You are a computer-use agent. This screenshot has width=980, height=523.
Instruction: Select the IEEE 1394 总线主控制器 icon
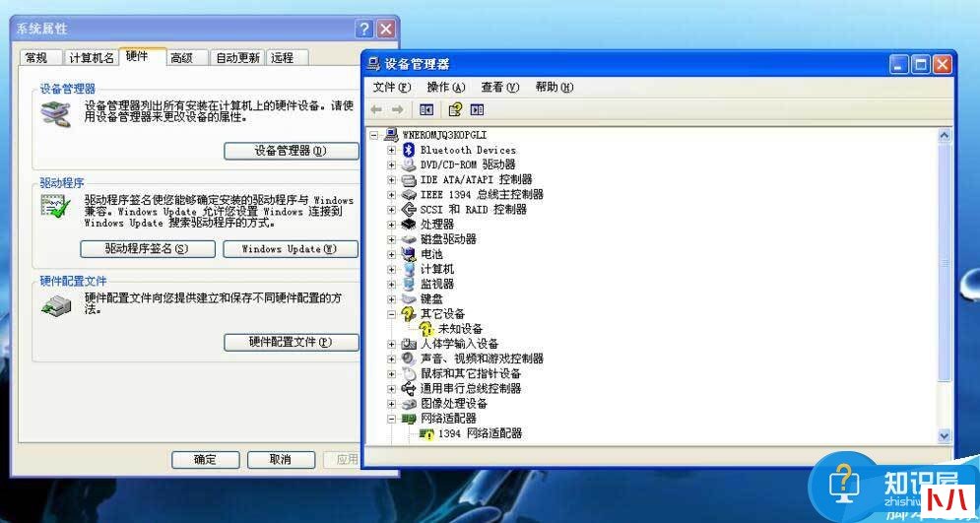coord(409,195)
